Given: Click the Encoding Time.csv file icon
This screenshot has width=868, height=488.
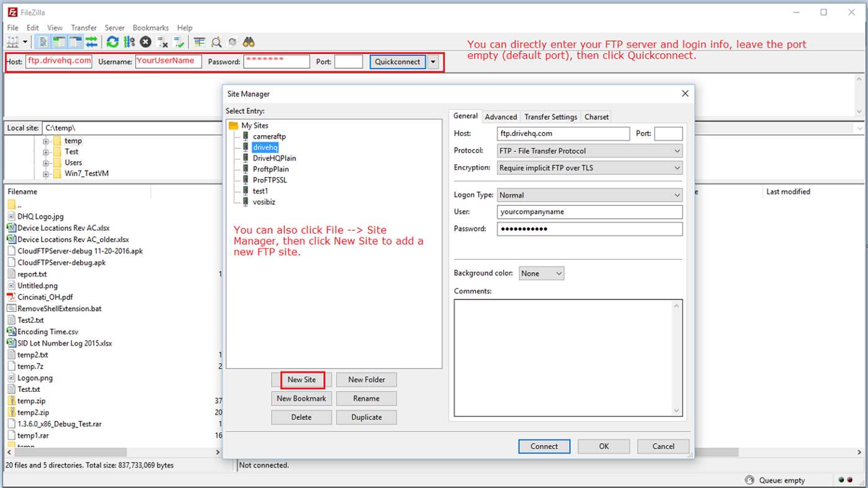Looking at the screenshot, I should click(11, 332).
